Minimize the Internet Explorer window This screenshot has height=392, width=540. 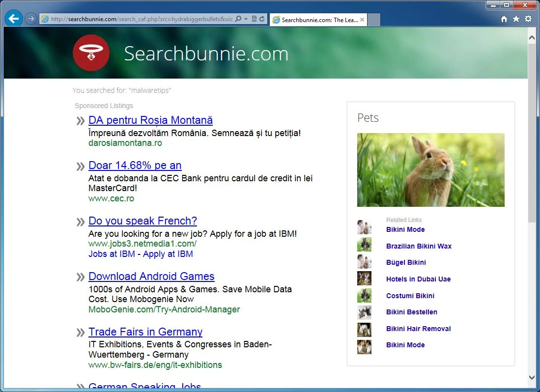(493, 5)
